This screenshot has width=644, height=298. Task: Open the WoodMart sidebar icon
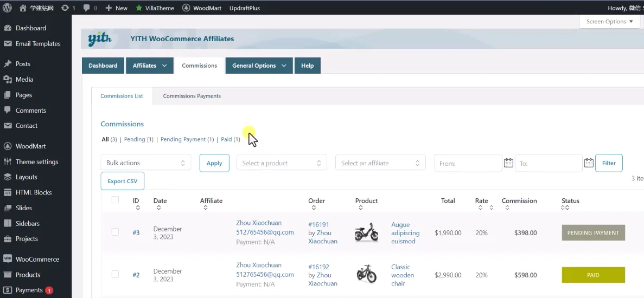(8, 146)
